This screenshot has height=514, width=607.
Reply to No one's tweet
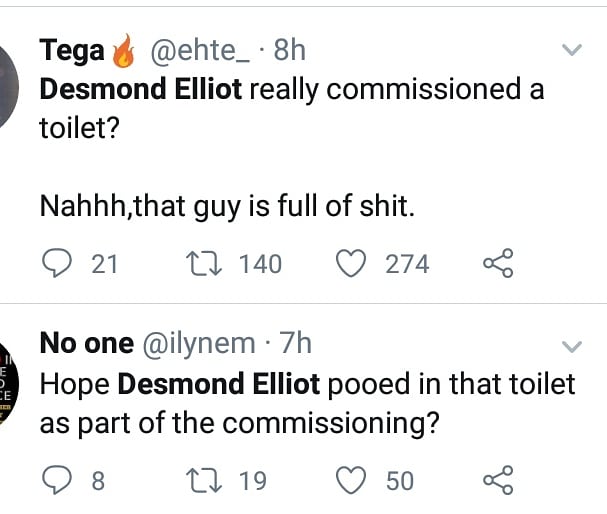coord(57,480)
